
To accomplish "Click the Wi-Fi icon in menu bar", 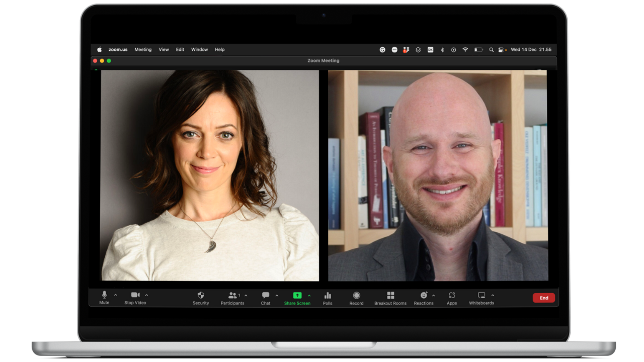I will pos(465,50).
